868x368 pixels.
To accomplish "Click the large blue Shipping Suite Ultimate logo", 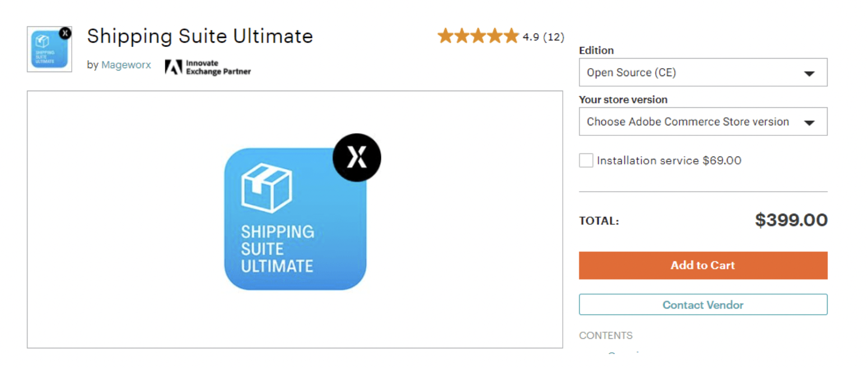I will pos(295,219).
